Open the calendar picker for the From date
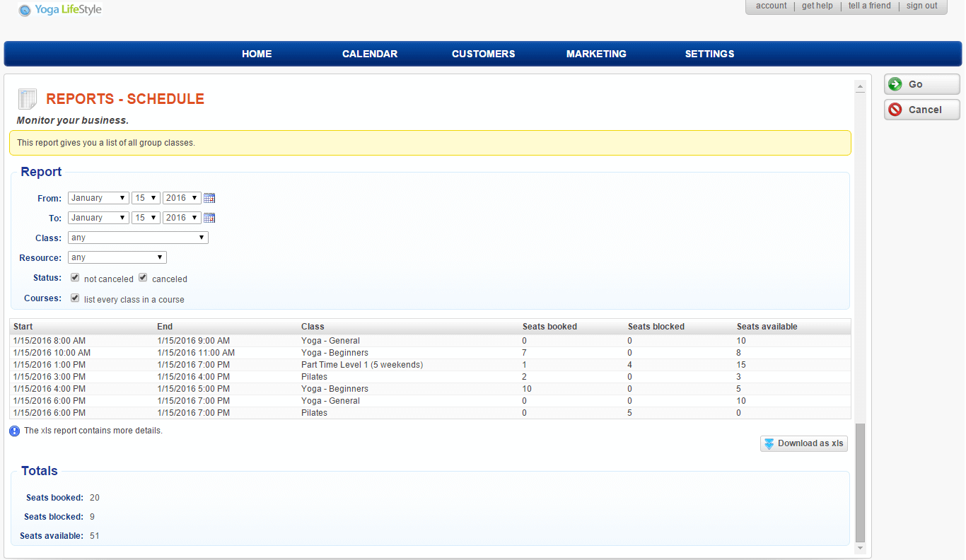This screenshot has height=560, width=966. pyautogui.click(x=209, y=198)
